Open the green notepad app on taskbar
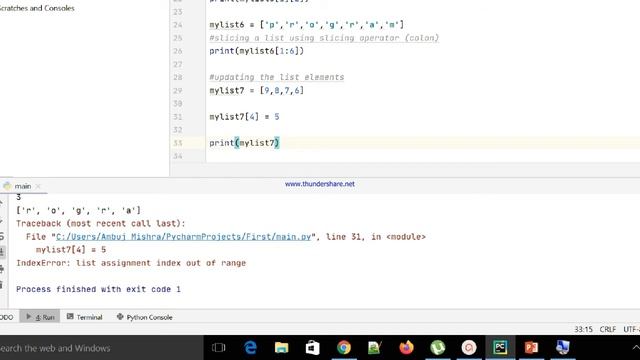 coord(375,347)
